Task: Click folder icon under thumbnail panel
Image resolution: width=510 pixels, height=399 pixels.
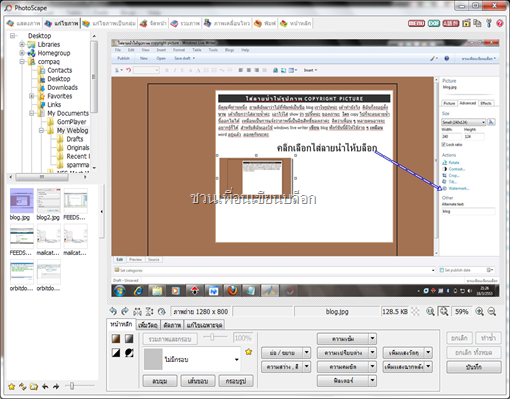Action: pos(34,387)
